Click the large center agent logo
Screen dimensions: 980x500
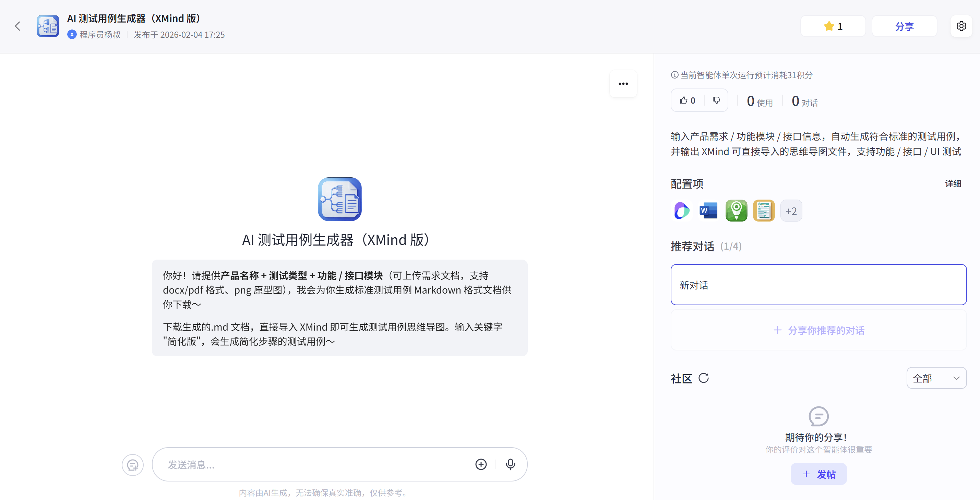[x=340, y=199]
